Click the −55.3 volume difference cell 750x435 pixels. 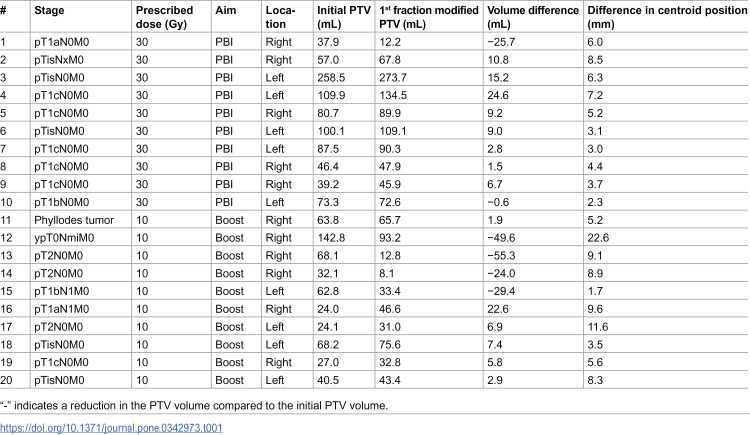pos(501,256)
